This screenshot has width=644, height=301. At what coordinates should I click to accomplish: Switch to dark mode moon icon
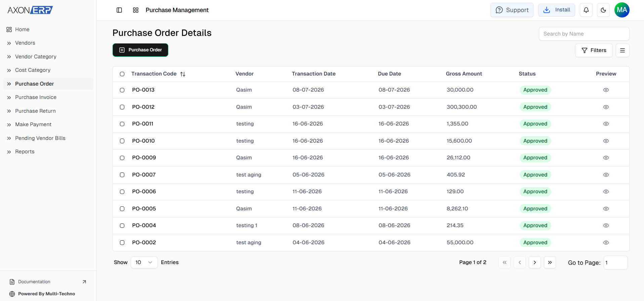pos(603,10)
